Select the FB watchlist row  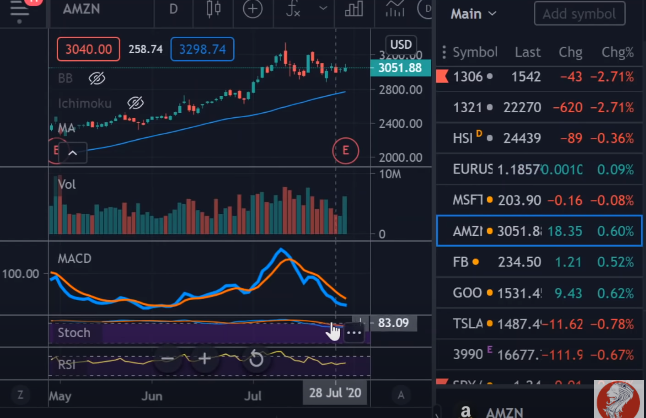(x=539, y=262)
